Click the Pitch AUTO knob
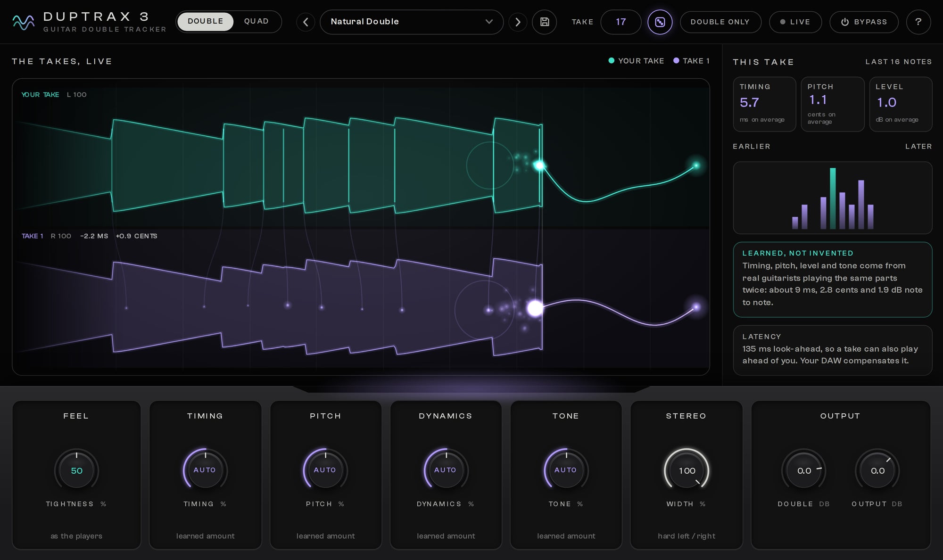Screen dimensions: 943x560 tap(325, 470)
